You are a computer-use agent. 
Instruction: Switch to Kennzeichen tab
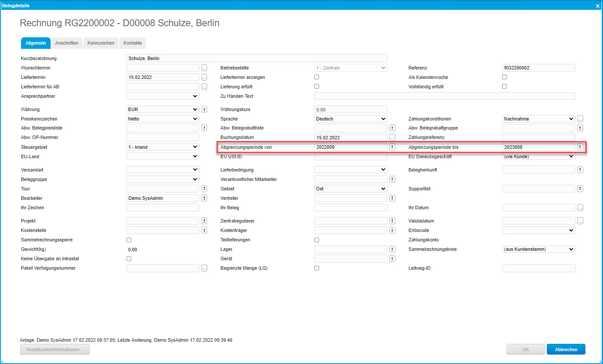click(101, 43)
